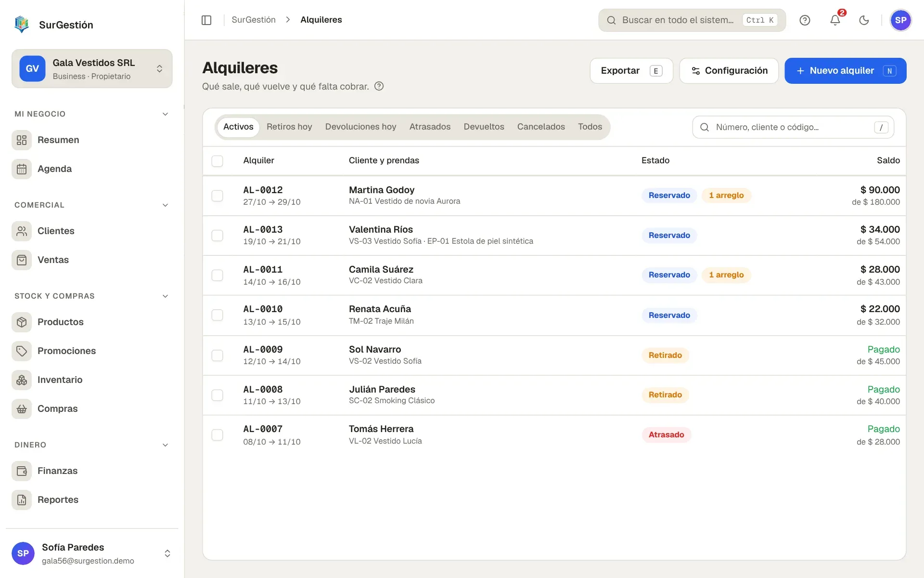Open Agenda calendar icon in sidebar
Image resolution: width=924 pixels, height=578 pixels.
click(x=22, y=169)
